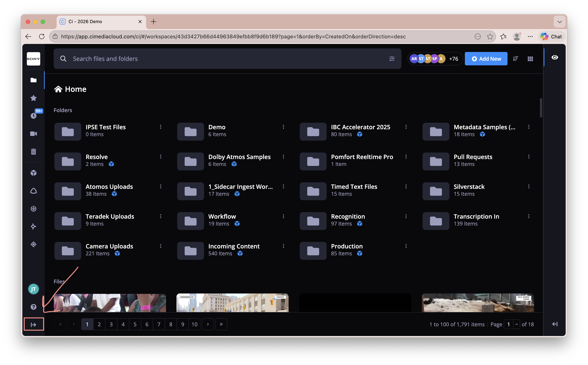
Task: Open the Favorites star in sidebar
Action: (34, 98)
